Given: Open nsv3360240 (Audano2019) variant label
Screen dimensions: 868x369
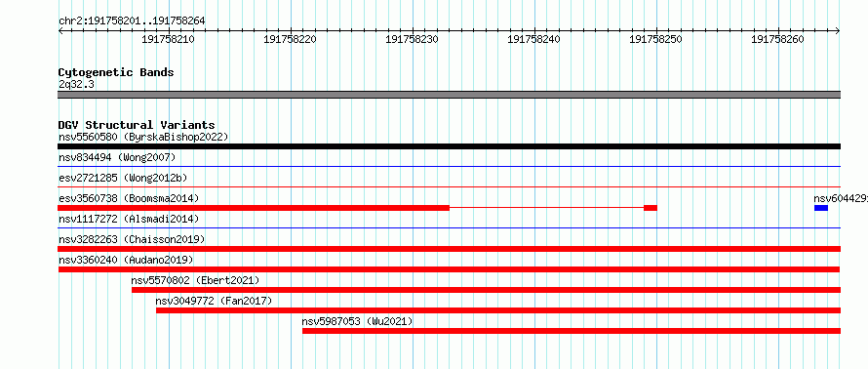Looking at the screenshot, I should tap(126, 260).
